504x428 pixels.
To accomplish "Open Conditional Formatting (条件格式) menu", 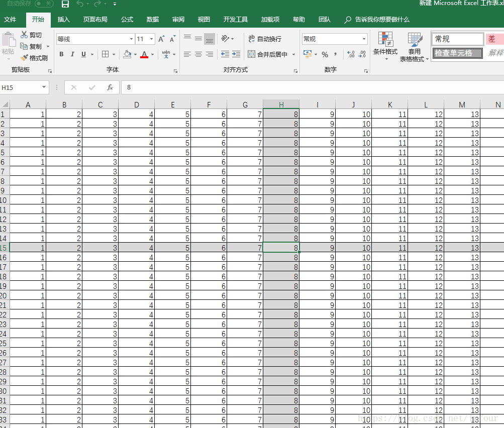I will coord(385,46).
